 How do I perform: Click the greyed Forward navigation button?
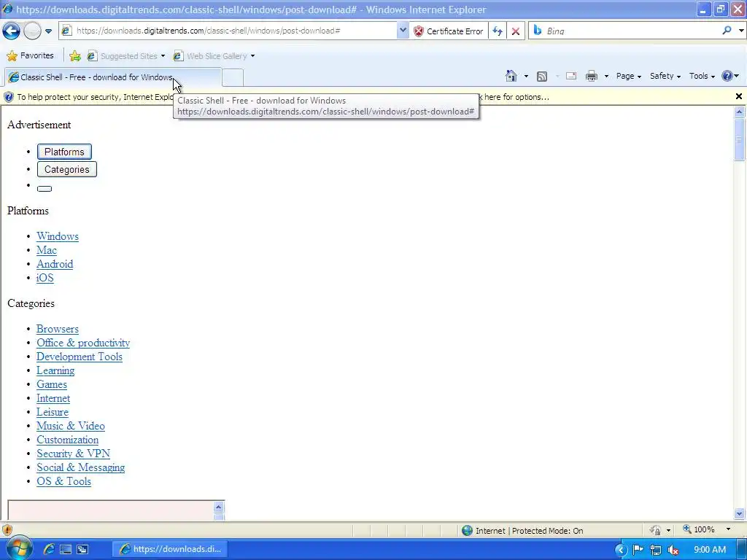[x=32, y=31]
